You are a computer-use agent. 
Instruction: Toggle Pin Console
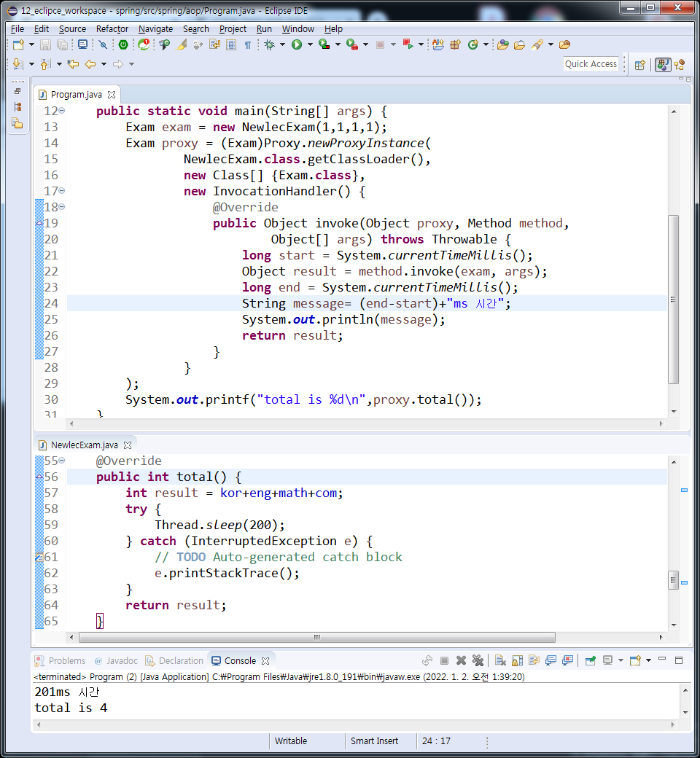coord(590,660)
